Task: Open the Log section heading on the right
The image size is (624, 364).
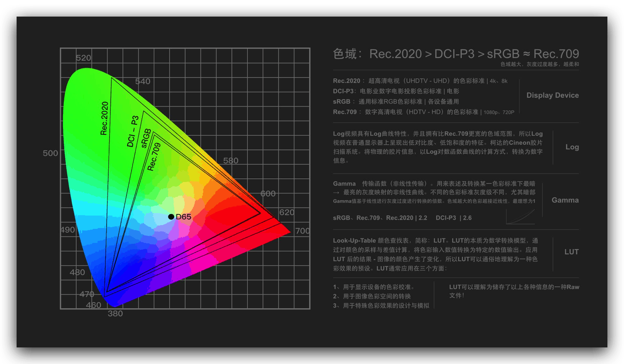Action: point(572,147)
